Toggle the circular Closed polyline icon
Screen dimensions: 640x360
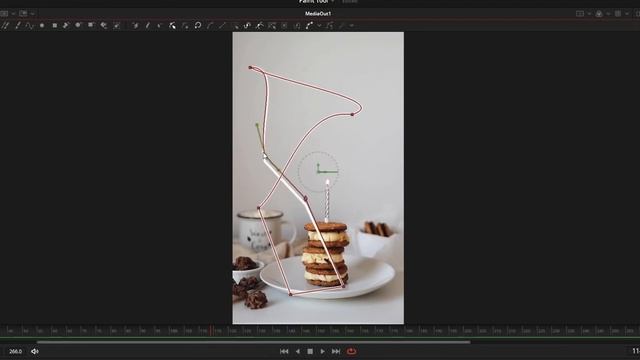tap(198, 25)
